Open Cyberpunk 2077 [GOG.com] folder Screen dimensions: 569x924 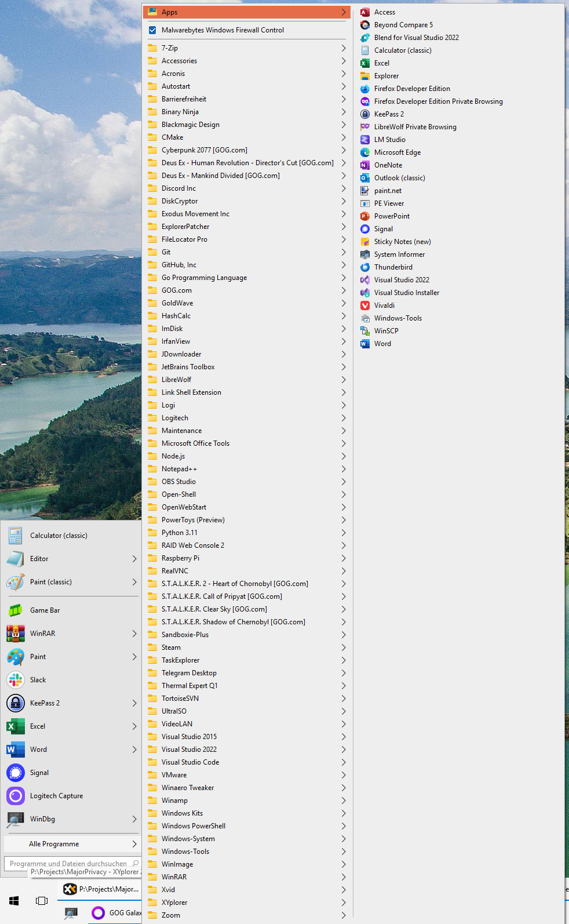click(246, 150)
